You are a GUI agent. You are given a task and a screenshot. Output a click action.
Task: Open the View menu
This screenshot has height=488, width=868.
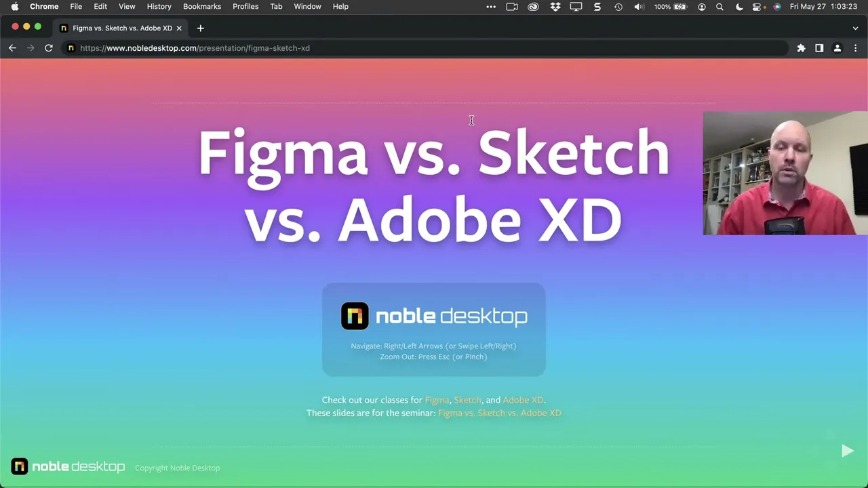[127, 7]
